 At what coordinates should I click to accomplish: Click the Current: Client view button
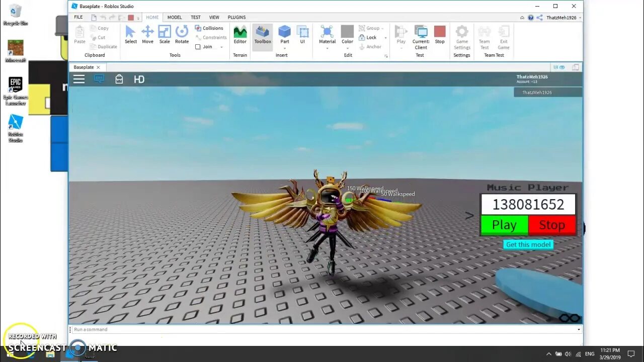[x=421, y=37]
